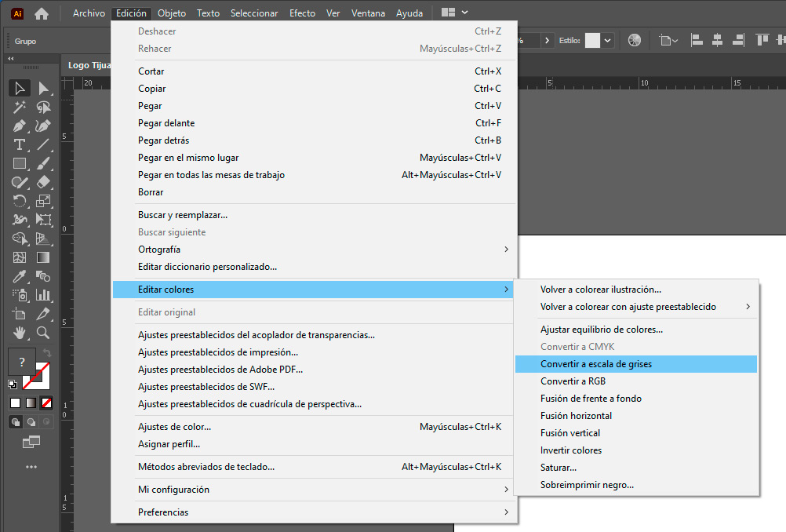
Task: Select the Symbol Sprayer tool
Action: [x=20, y=295]
